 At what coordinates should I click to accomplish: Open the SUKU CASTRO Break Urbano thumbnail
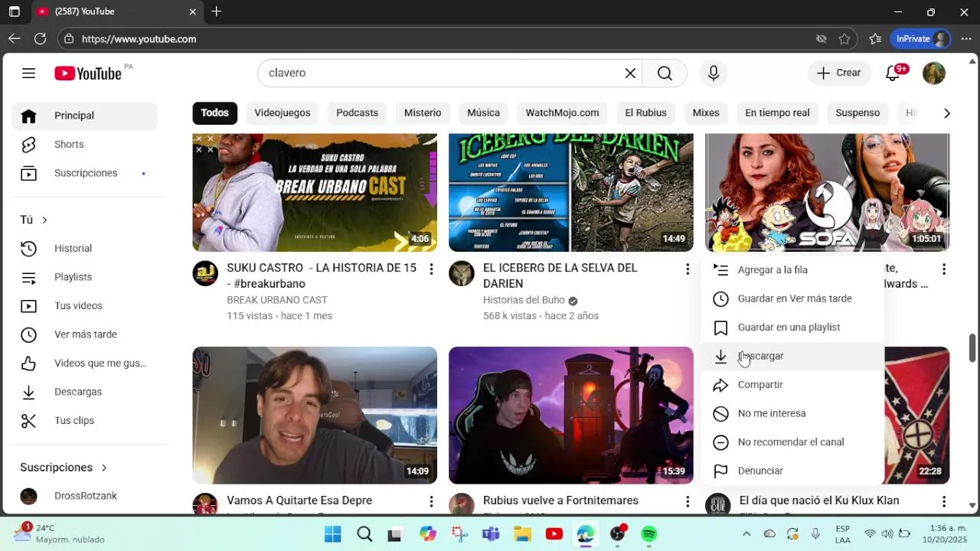point(315,192)
